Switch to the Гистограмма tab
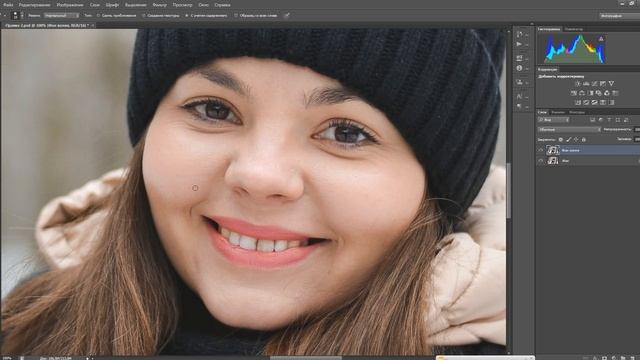This screenshot has height=360, width=640. tap(549, 29)
